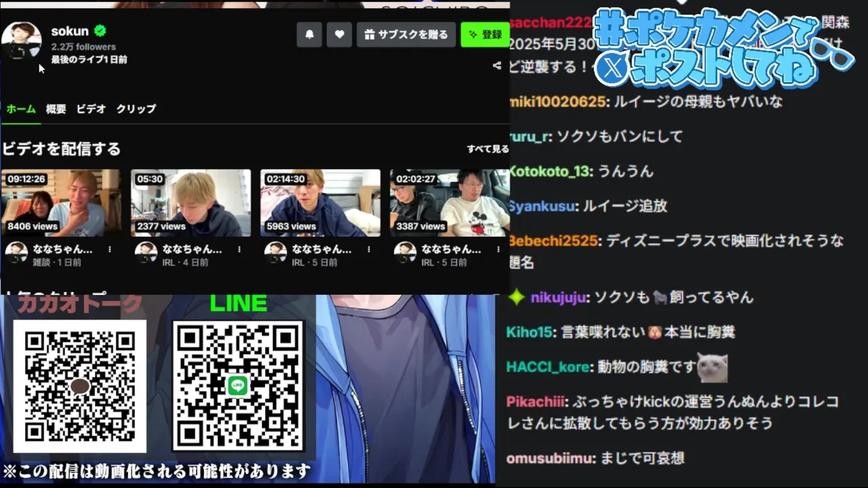868x488 pixels.
Task: Open options menu for the 09:12:26 video
Action: (x=110, y=249)
